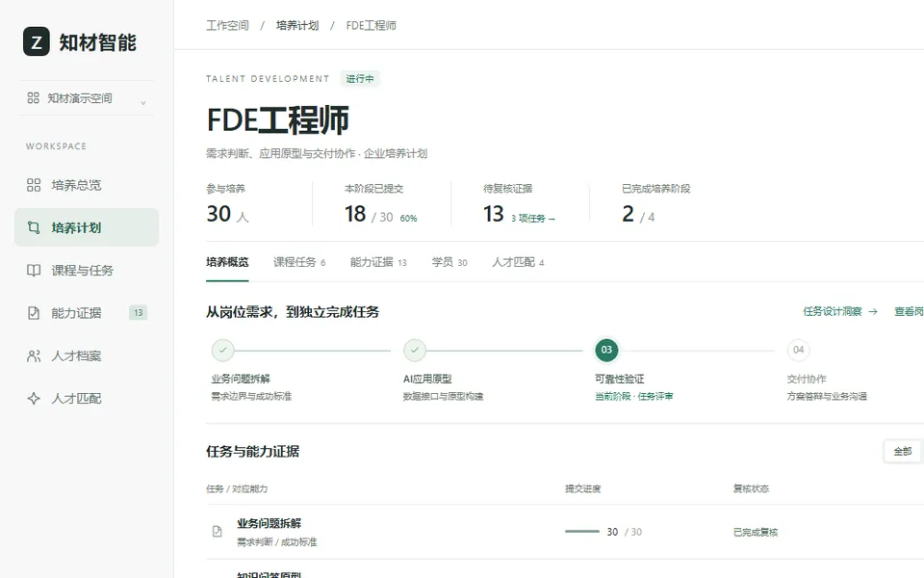Screen dimensions: 924x578
Task: Click FDE工程师 in the breadcrumb
Action: pyautogui.click(x=371, y=25)
